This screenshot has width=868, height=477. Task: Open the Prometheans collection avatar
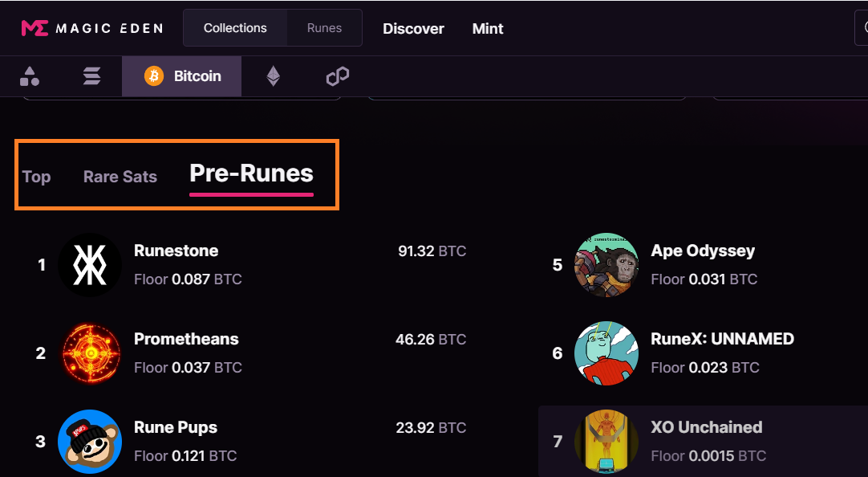[x=90, y=353]
